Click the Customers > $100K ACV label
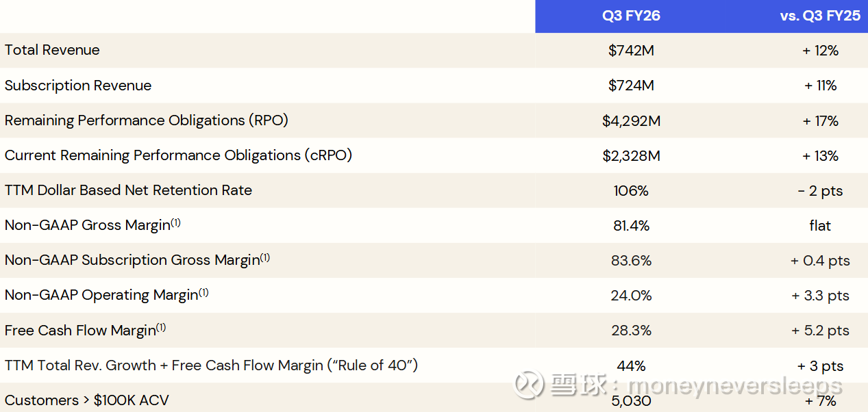 [86, 400]
